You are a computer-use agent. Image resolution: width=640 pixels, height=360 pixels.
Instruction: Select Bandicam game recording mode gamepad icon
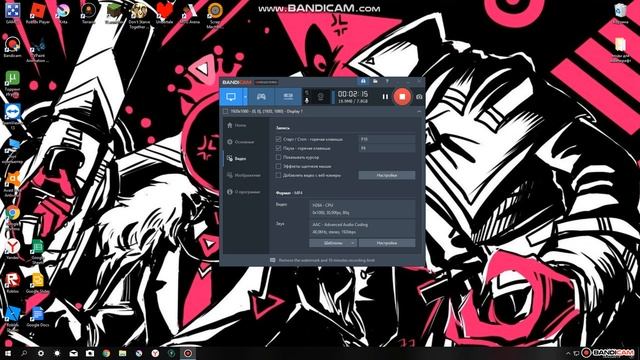pyautogui.click(x=261, y=97)
